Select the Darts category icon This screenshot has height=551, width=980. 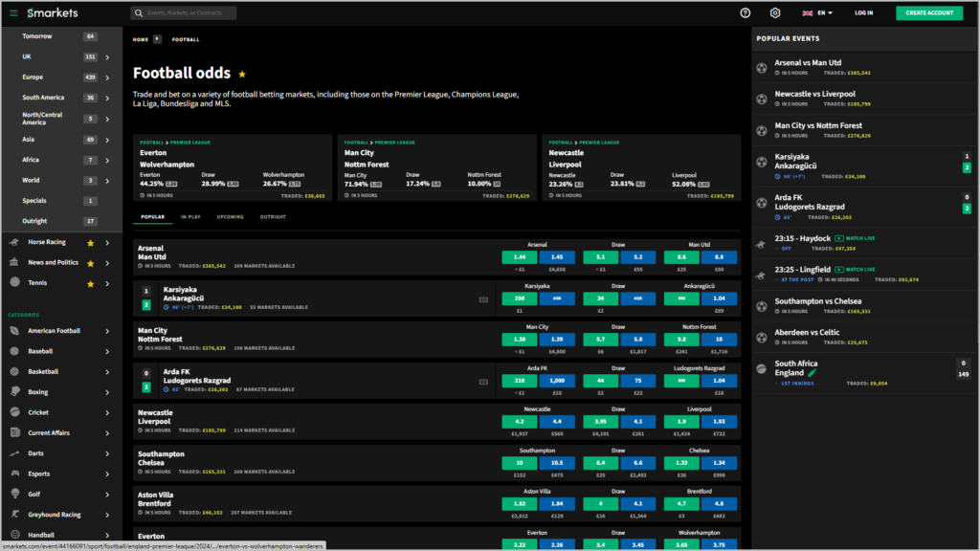15,452
